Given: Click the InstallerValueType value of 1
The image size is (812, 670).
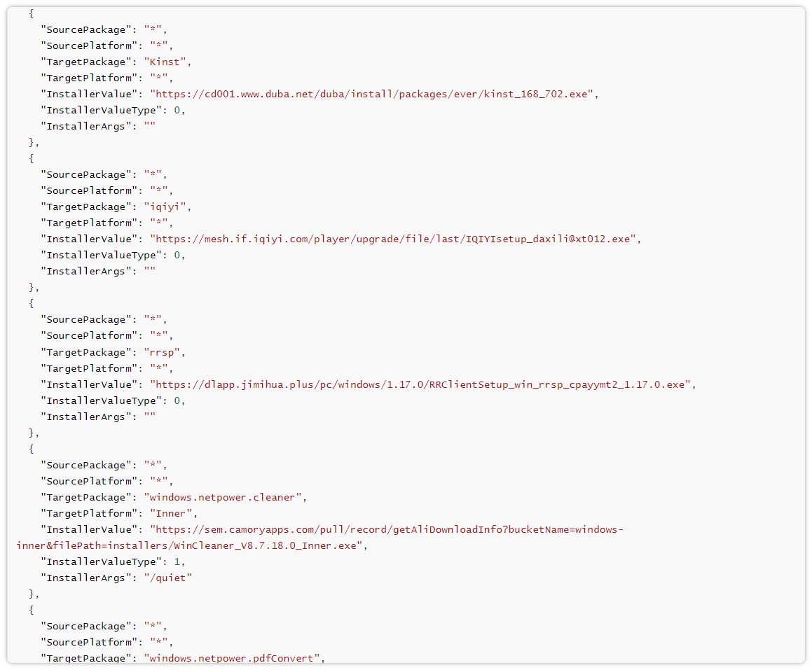Looking at the screenshot, I should point(178,561).
